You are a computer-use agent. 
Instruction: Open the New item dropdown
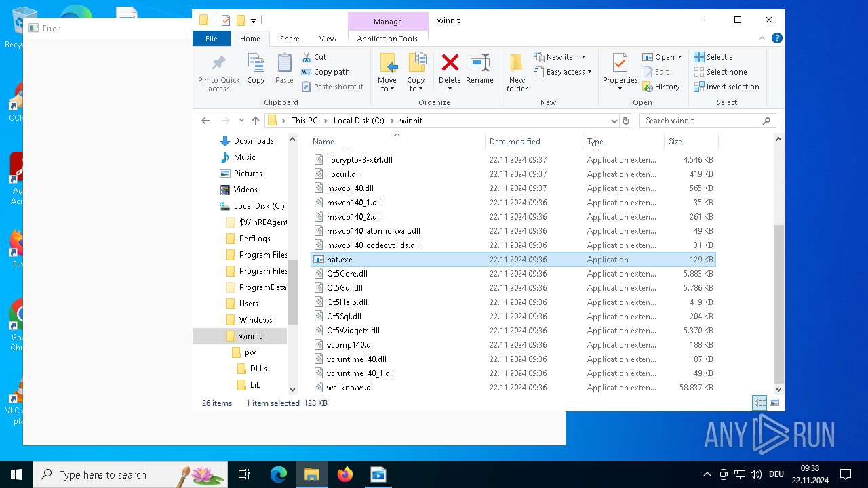tap(560, 57)
